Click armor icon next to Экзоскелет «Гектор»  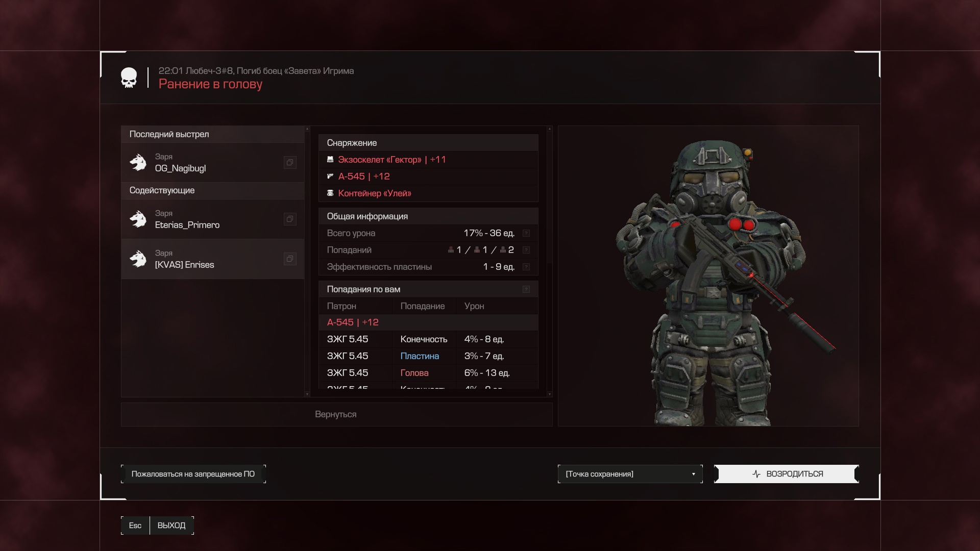330,160
